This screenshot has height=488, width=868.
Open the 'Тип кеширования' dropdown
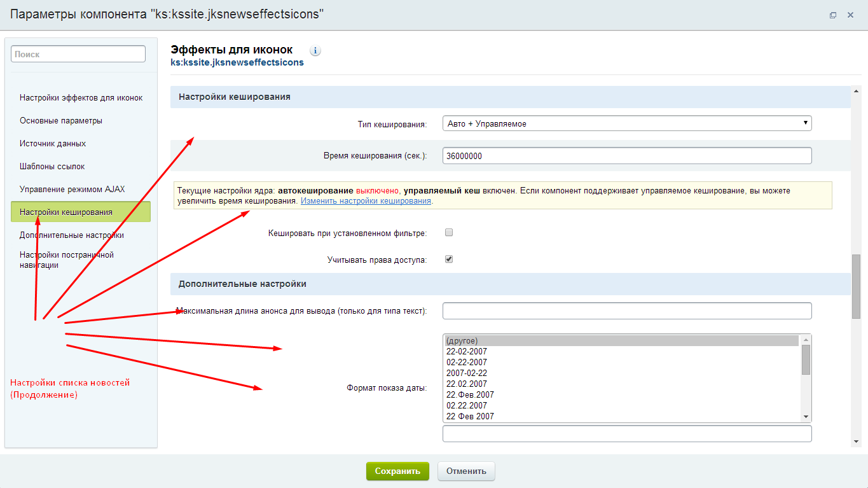click(x=626, y=123)
